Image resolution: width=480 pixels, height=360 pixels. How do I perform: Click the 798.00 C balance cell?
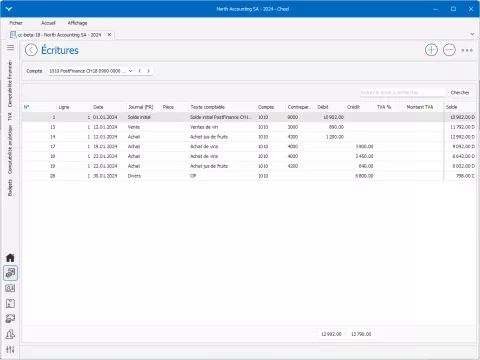[465, 176]
